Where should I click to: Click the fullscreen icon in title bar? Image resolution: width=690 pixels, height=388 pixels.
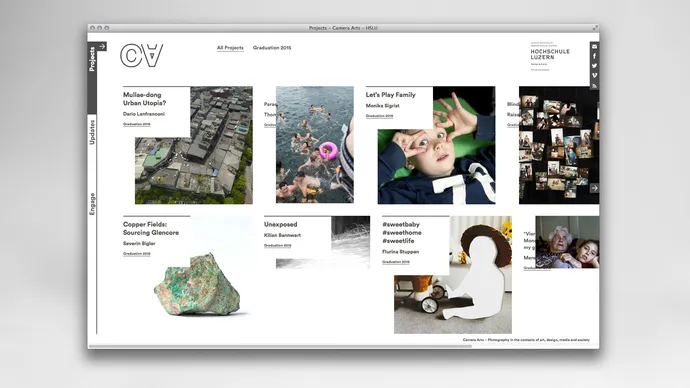595,28
